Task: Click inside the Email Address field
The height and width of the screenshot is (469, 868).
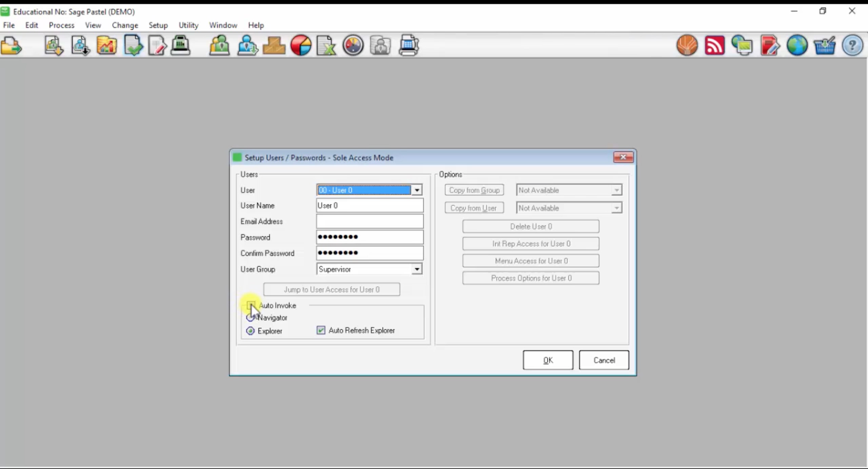Action: pyautogui.click(x=369, y=221)
